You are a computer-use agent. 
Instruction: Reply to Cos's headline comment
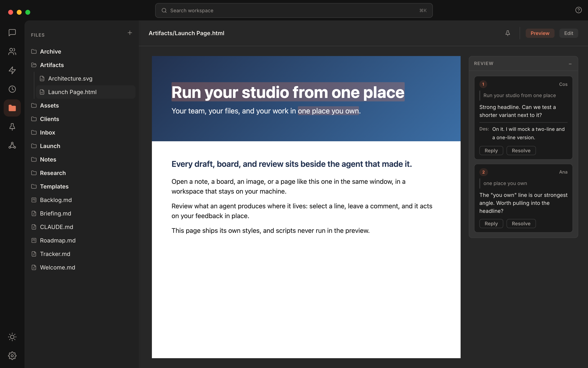point(491,151)
